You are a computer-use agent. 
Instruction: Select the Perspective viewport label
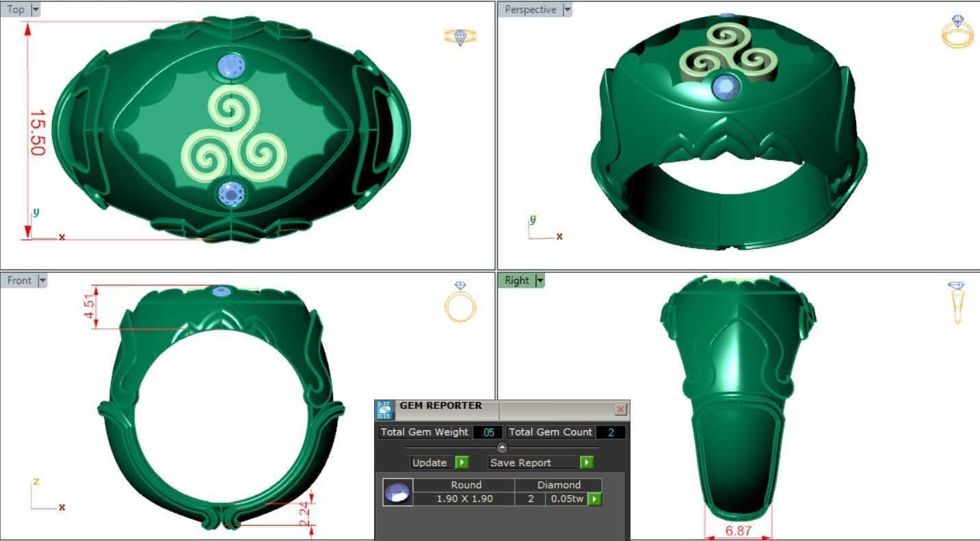pos(530,10)
